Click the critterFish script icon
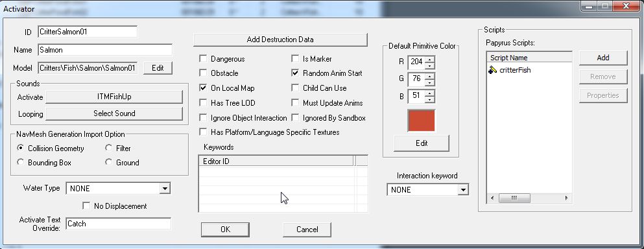Screen dimensions: 644x249 (492, 70)
